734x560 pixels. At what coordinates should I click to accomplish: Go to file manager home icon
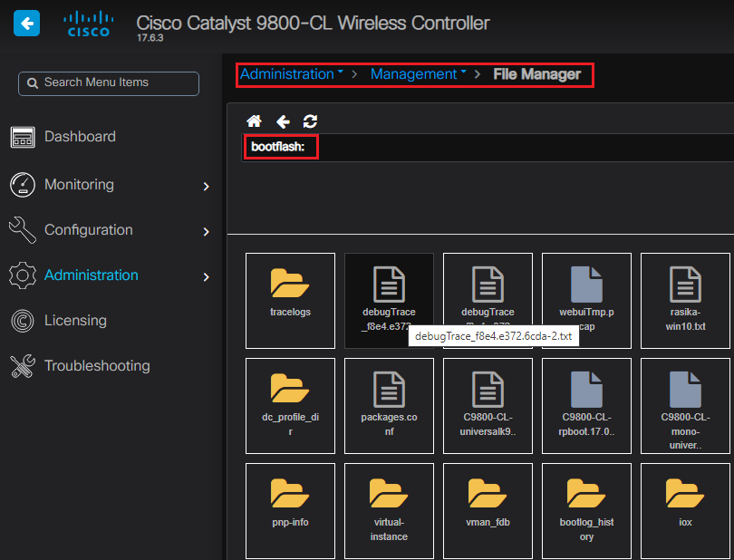[255, 121]
